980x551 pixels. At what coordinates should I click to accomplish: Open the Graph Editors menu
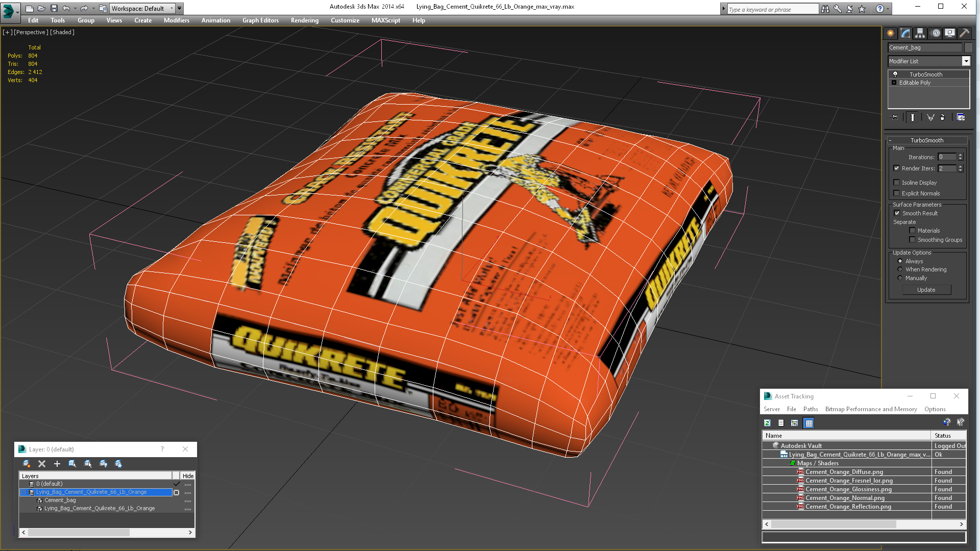tap(261, 20)
